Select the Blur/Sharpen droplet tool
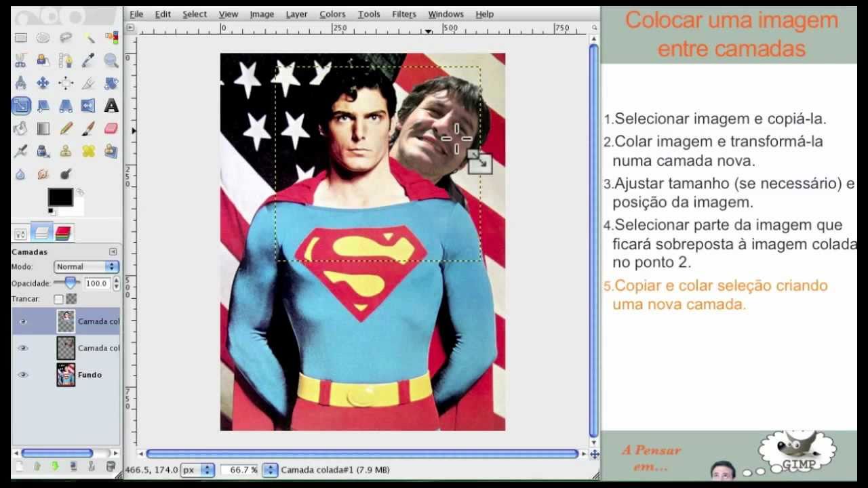 [x=20, y=174]
